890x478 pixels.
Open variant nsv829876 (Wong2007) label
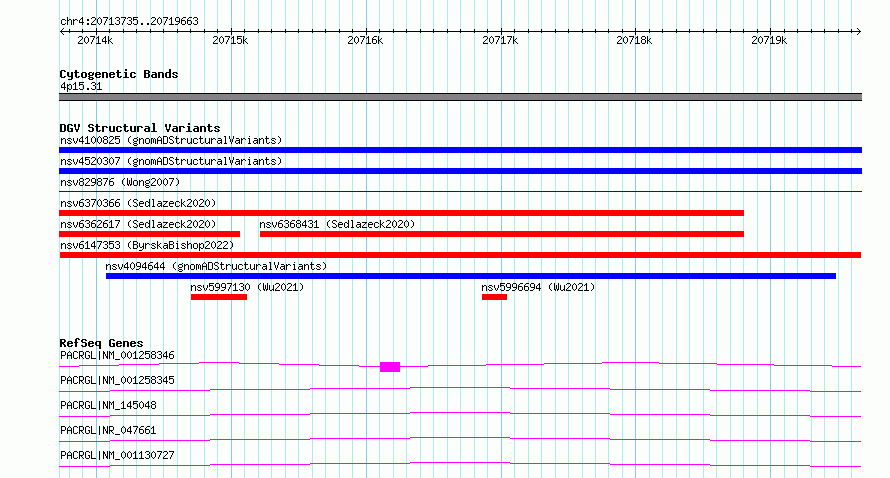(120, 182)
